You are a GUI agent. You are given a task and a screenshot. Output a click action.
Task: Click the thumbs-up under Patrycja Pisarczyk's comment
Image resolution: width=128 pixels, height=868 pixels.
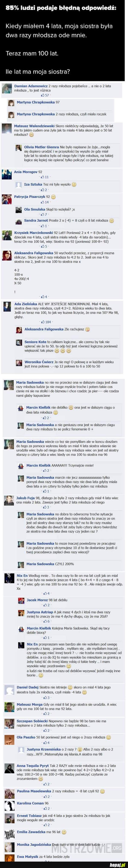[x=42, y=202]
